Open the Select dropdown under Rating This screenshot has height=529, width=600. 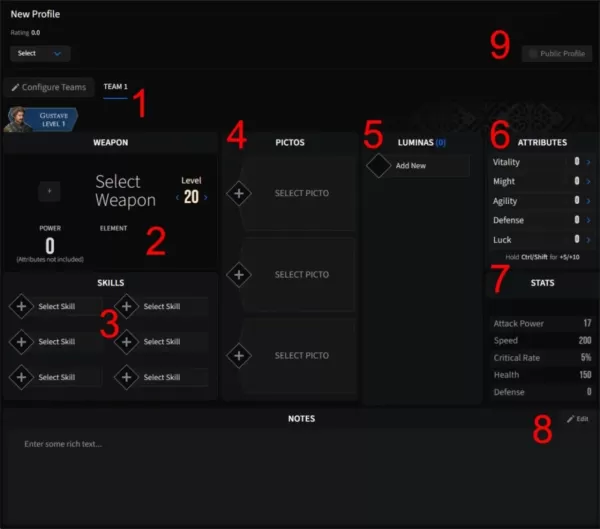41,53
